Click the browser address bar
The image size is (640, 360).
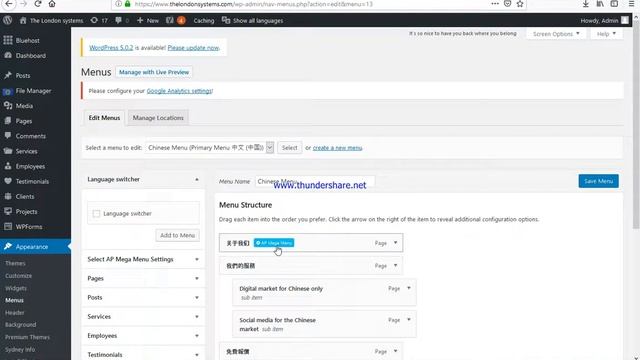(x=302, y=4)
